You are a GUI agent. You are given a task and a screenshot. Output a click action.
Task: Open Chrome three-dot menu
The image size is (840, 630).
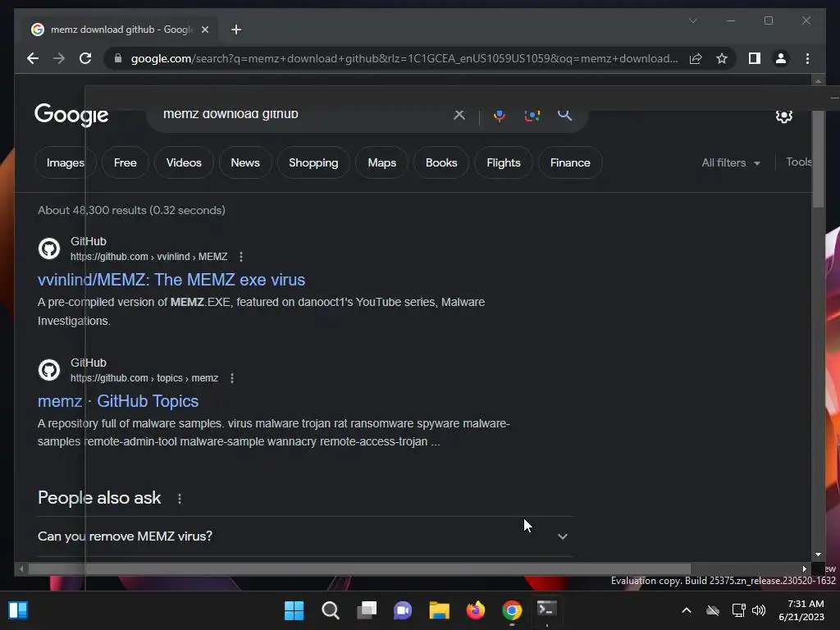(x=807, y=58)
